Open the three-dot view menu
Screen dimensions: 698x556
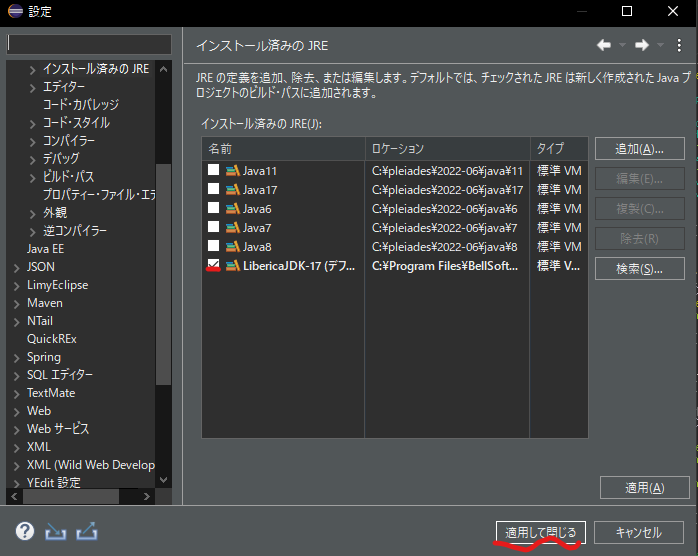pos(679,45)
